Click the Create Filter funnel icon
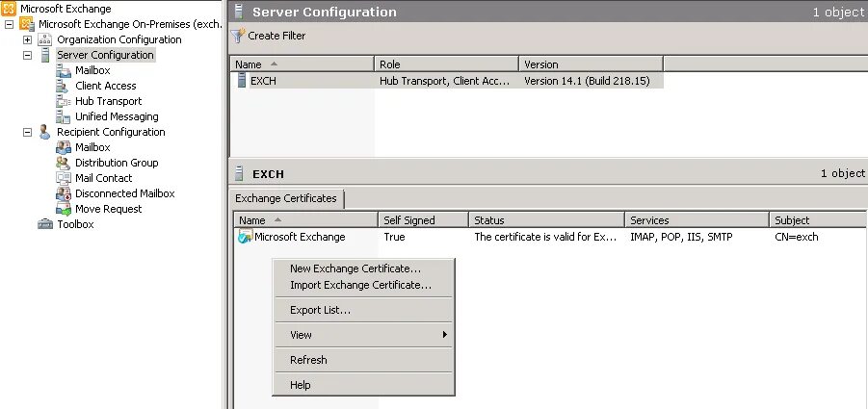Viewport: 868px width, 409px height. point(238,36)
